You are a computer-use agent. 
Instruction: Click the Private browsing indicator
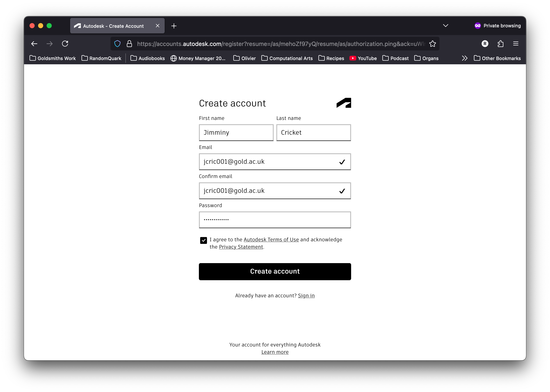[x=498, y=26]
